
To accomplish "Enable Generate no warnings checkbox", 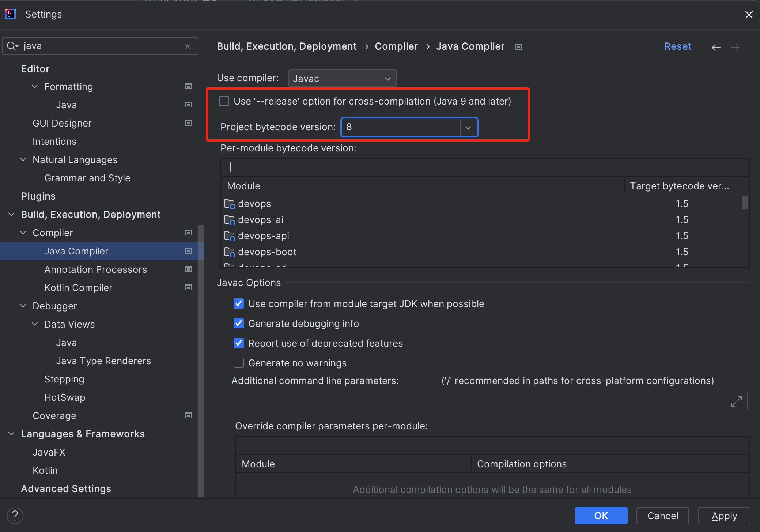I will click(239, 363).
